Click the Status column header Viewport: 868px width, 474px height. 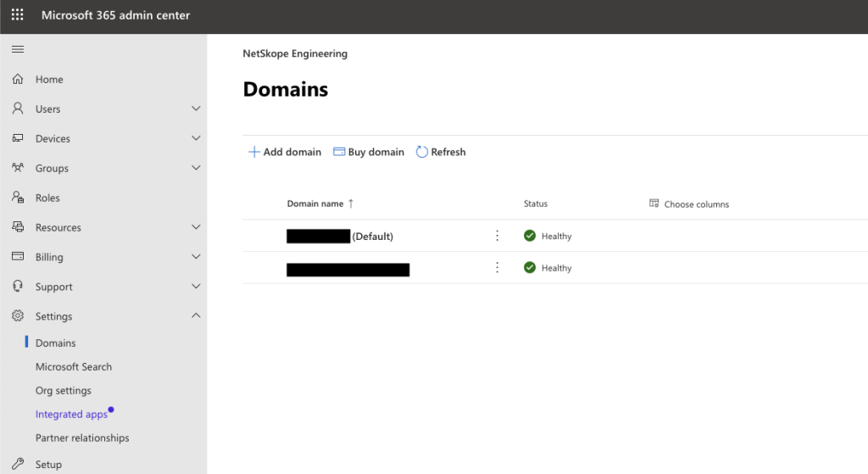(x=536, y=204)
